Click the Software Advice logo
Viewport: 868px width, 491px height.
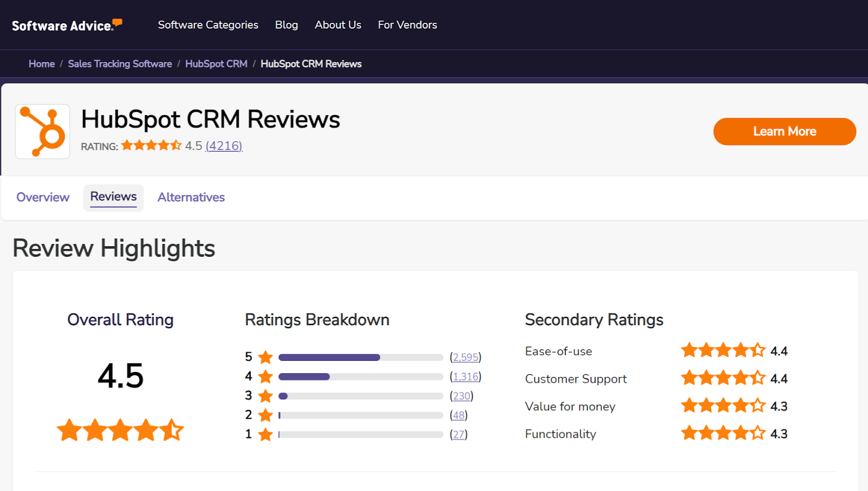pos(64,24)
